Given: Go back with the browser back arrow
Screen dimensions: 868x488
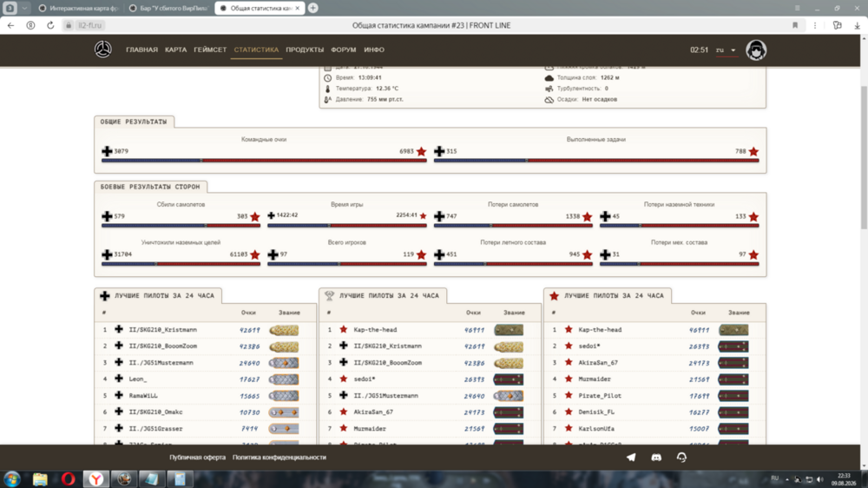Looking at the screenshot, I should tap(11, 25).
